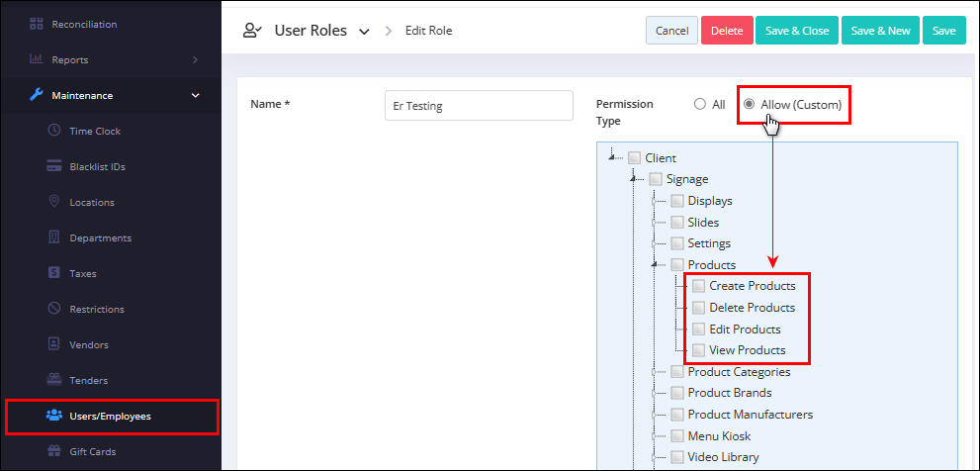Click the Locations pin icon
This screenshot has width=980, height=471.
54,202
